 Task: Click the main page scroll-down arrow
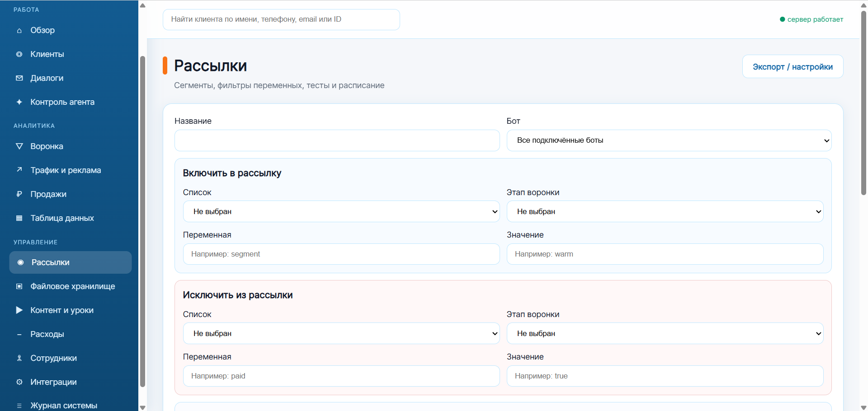pos(863,407)
